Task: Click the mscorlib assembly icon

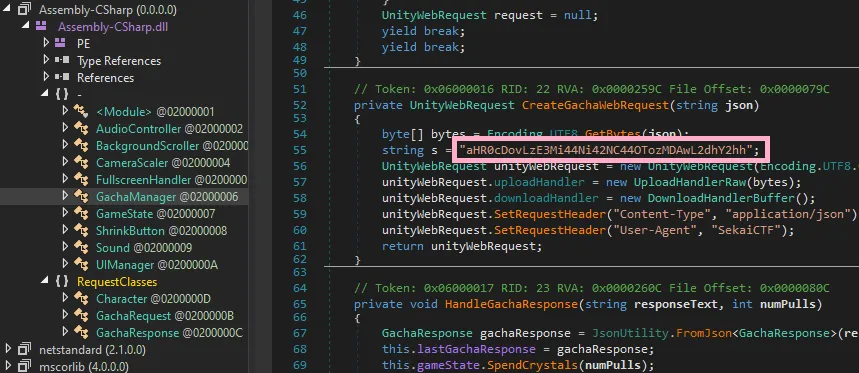Action: pyautogui.click(x=24, y=366)
